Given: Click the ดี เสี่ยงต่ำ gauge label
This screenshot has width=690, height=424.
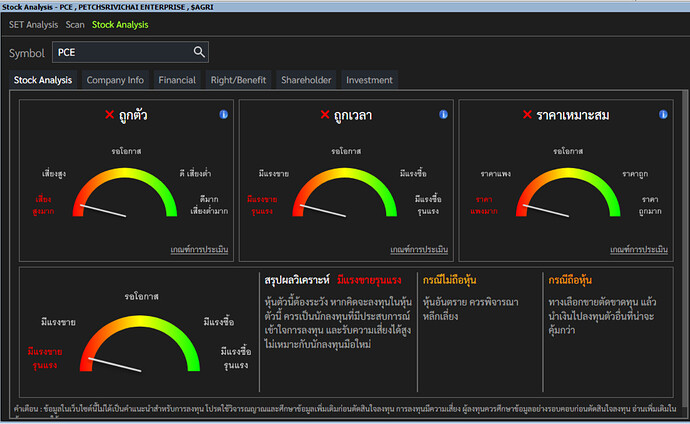Looking at the screenshot, I should [195, 174].
